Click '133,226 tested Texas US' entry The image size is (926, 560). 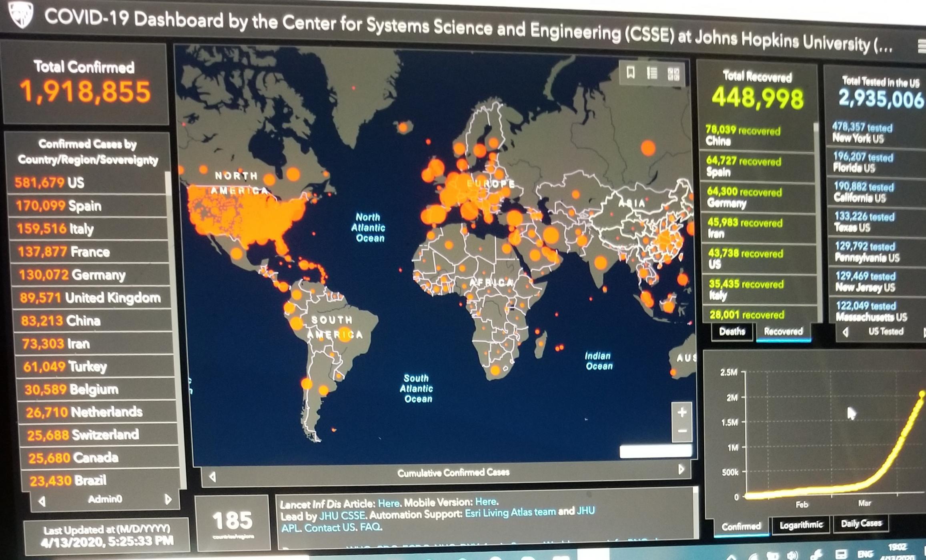coord(878,222)
